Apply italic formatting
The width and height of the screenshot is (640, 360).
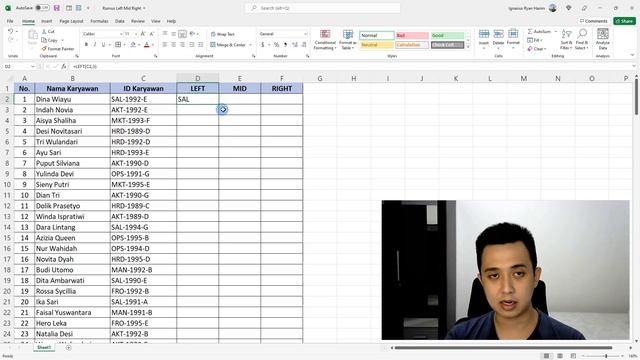(x=95, y=44)
